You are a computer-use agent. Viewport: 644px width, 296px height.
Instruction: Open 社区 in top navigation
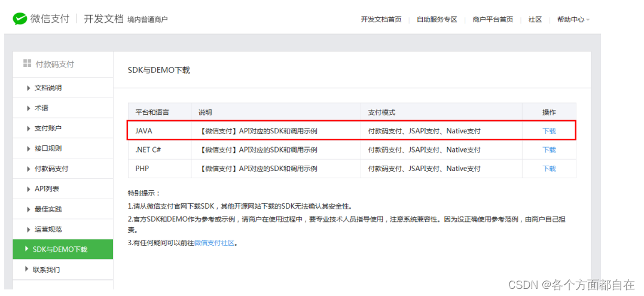535,19
